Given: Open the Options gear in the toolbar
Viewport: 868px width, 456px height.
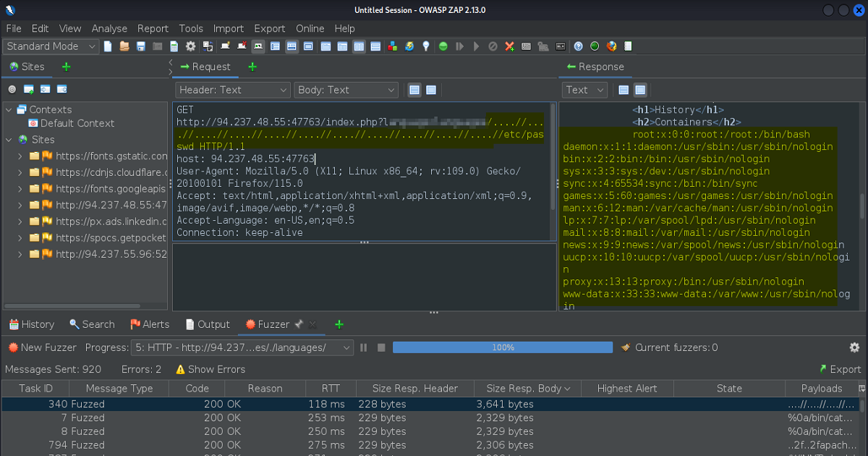Looking at the screenshot, I should click(x=191, y=46).
